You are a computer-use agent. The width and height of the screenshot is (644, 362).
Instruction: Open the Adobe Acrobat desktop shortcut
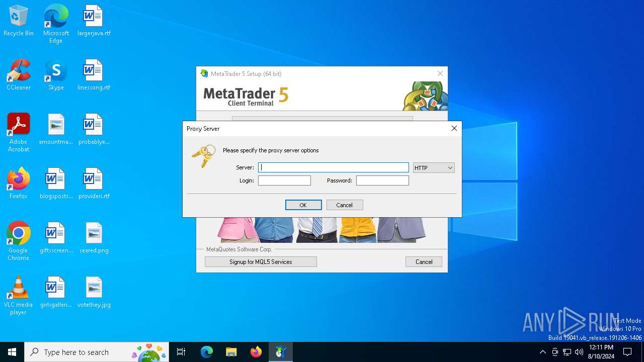coord(18,133)
